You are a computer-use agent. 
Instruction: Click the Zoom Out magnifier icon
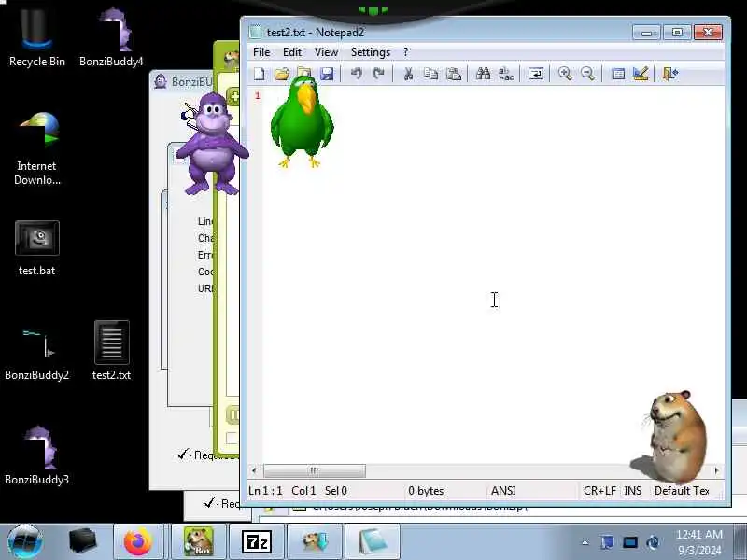pos(588,74)
